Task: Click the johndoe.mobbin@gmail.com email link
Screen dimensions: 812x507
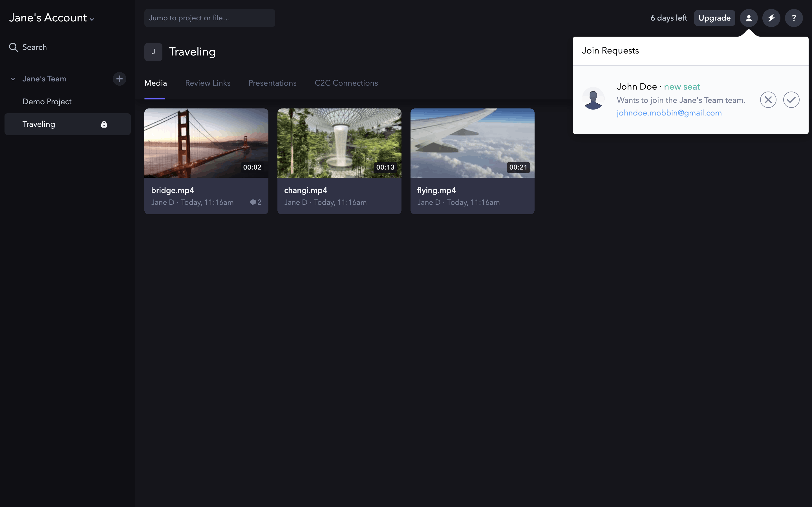Action: 669,113
